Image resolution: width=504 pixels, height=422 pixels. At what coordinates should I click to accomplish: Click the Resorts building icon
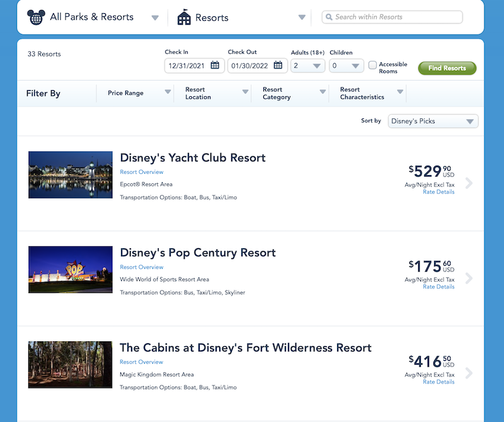point(184,18)
